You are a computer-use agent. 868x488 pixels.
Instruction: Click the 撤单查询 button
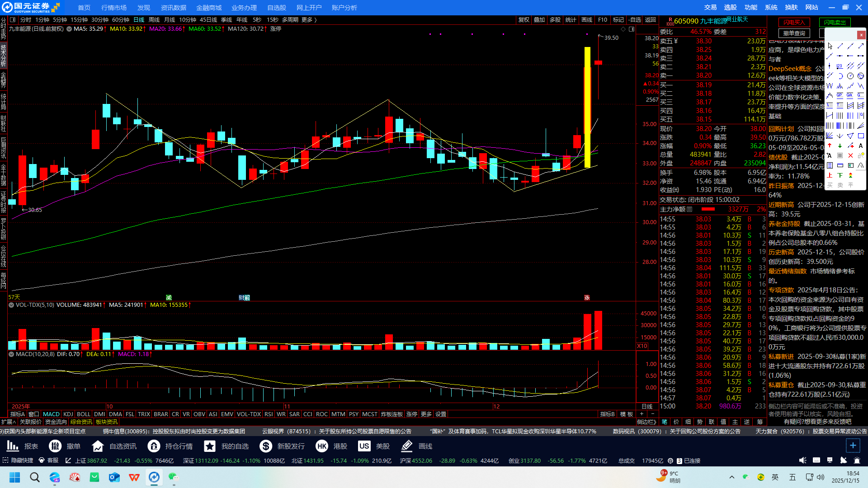[794, 33]
